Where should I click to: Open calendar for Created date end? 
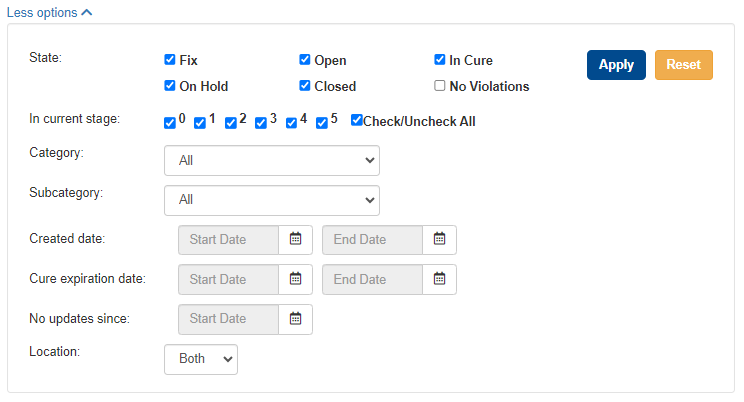(439, 239)
